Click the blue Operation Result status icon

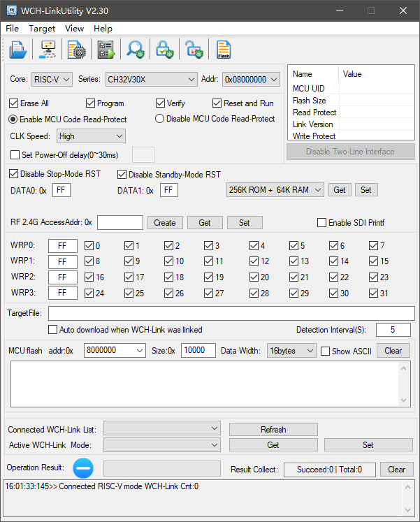(x=83, y=467)
